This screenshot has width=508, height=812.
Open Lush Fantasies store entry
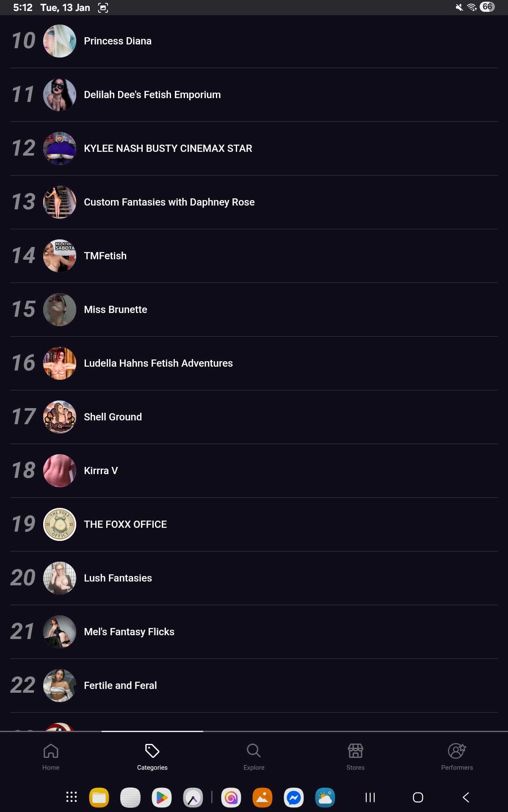pos(118,578)
